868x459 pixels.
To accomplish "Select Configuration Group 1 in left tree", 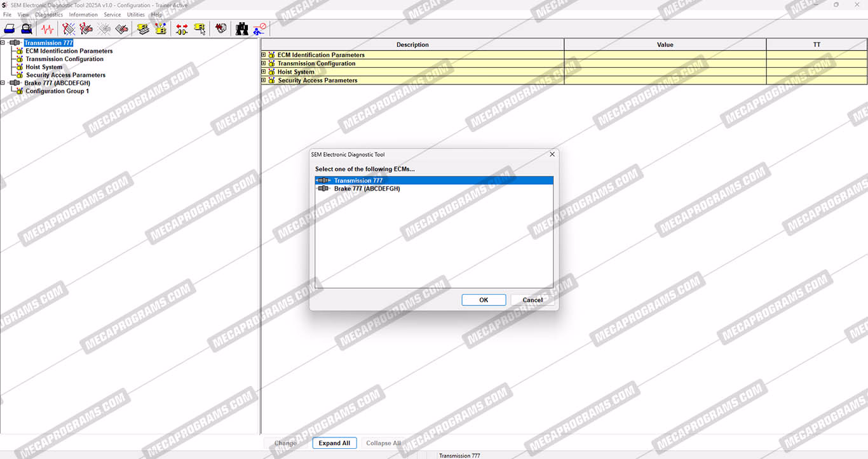I will [57, 91].
